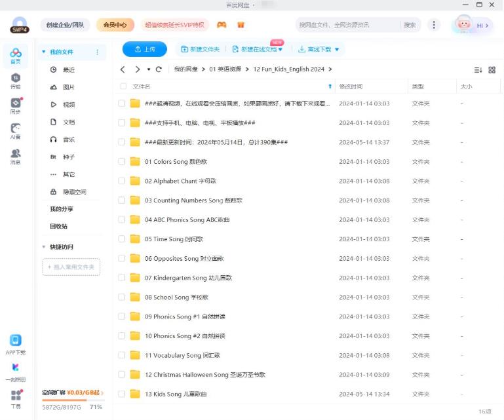This screenshot has height=420, width=504.
Task: Click the sort arrow in 文件名 column header
Action: click(330, 86)
